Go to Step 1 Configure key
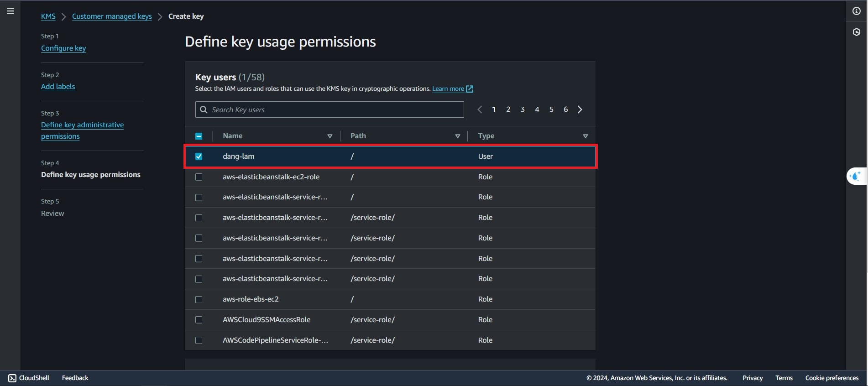The image size is (868, 386). (x=63, y=48)
